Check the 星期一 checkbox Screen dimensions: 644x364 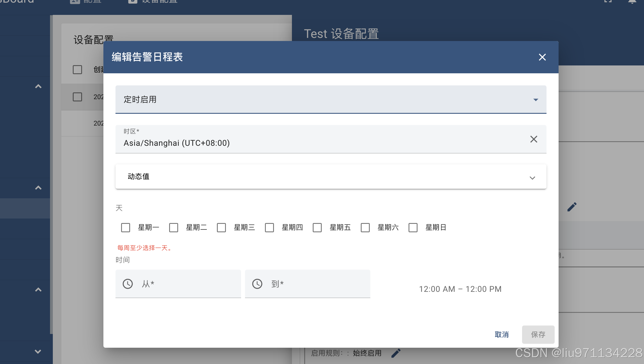coord(126,228)
